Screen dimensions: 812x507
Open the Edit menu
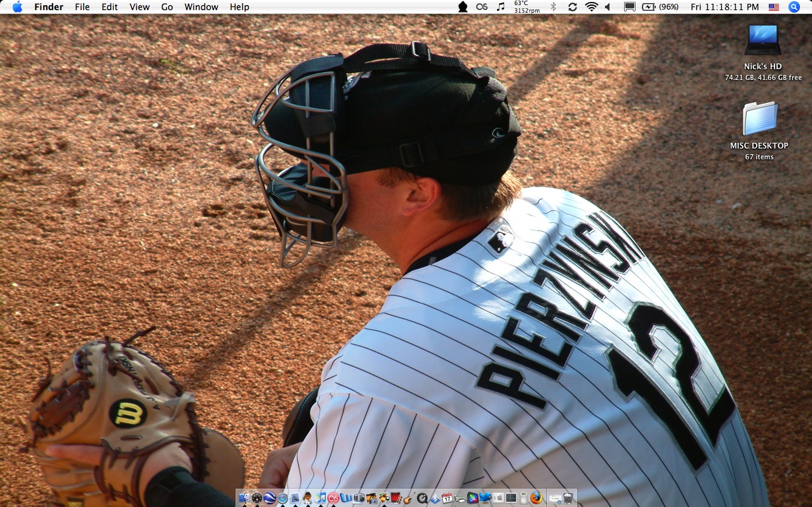[x=110, y=7]
